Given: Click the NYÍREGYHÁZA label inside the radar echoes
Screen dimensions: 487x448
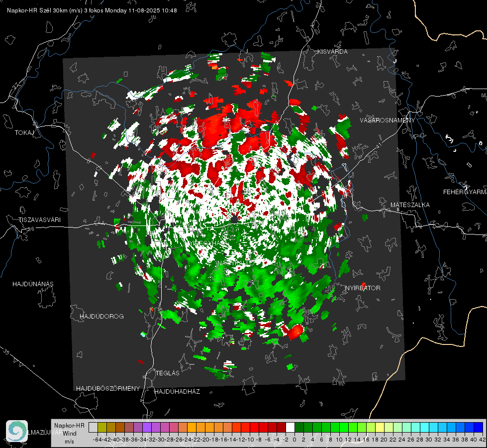Looking at the screenshot, I should (x=206, y=243).
